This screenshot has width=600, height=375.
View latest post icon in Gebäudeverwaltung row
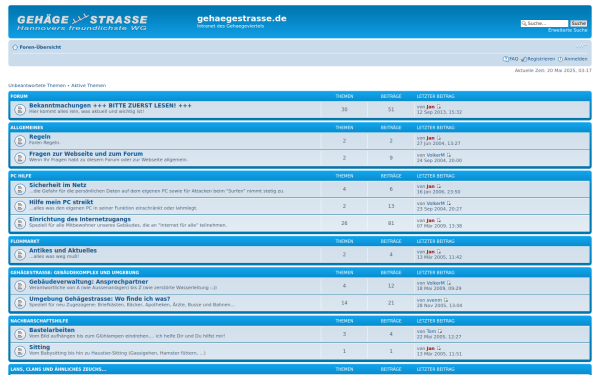pos(449,283)
